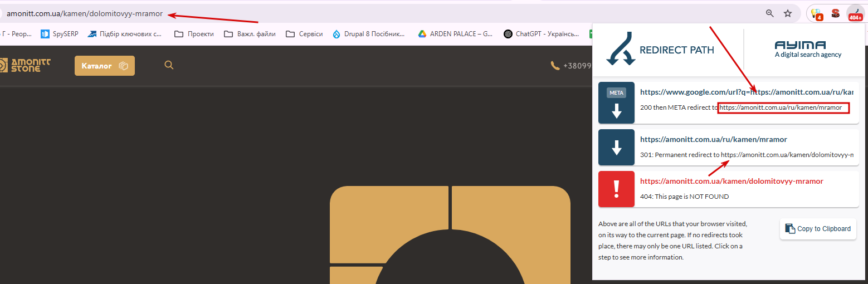Expand the 301 redirect step arrow icon
The height and width of the screenshot is (284, 868).
[616, 148]
